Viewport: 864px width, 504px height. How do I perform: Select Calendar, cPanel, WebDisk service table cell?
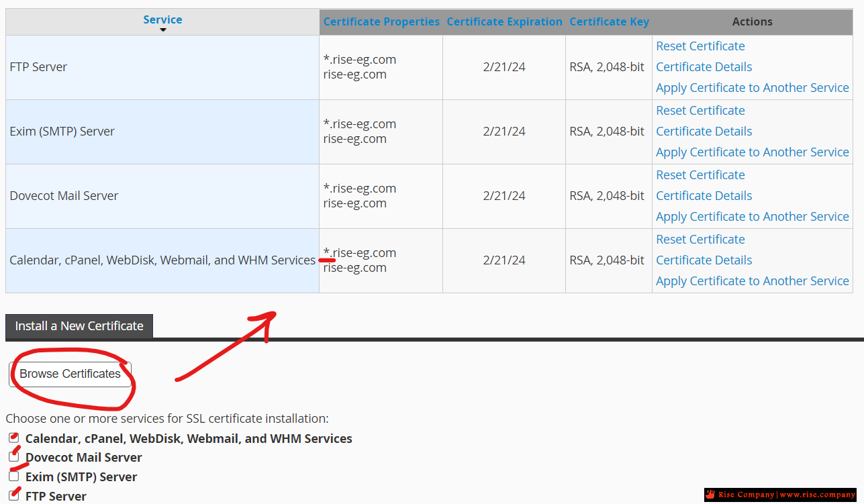[x=162, y=260]
